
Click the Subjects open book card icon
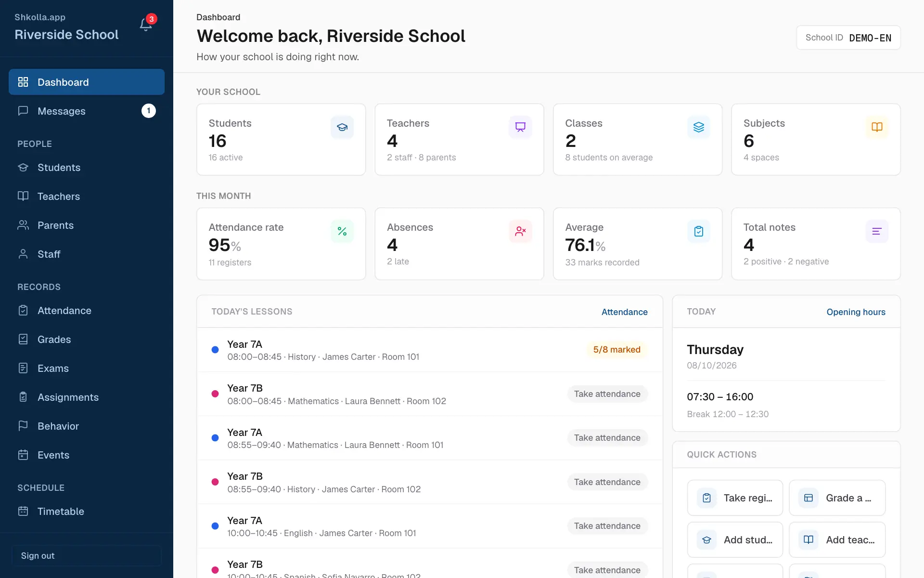pos(877,127)
